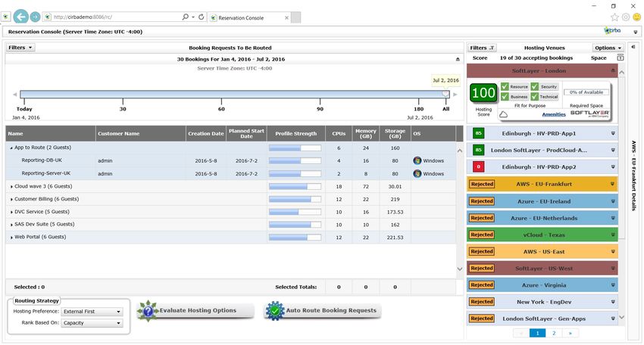This screenshot has width=644, height=345.
Task: Expand the Web Portal group
Action: 11,238
